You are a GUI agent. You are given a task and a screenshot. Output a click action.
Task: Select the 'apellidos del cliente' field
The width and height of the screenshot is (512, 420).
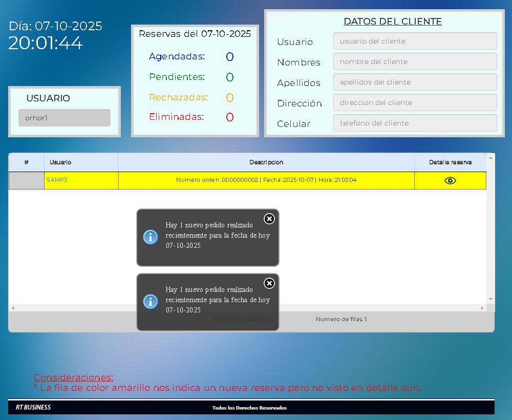[x=415, y=82]
